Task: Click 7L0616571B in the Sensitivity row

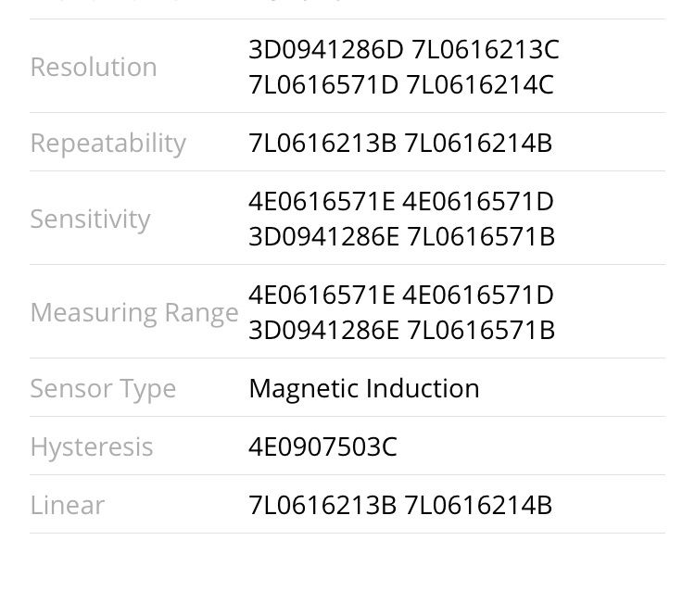Action: (481, 236)
